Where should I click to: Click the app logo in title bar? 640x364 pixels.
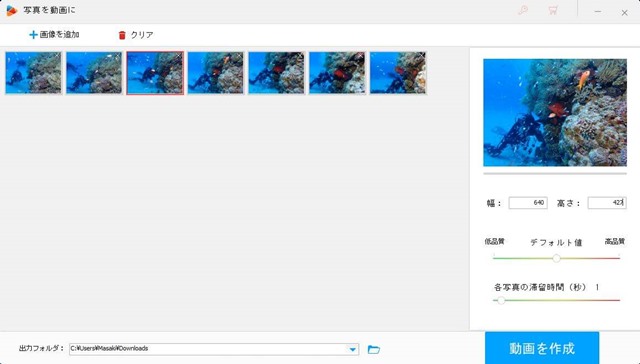pyautogui.click(x=11, y=11)
